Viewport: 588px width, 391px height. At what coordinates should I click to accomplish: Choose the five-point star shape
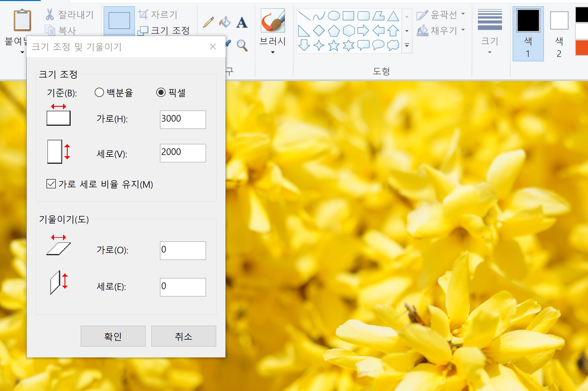[x=334, y=46]
